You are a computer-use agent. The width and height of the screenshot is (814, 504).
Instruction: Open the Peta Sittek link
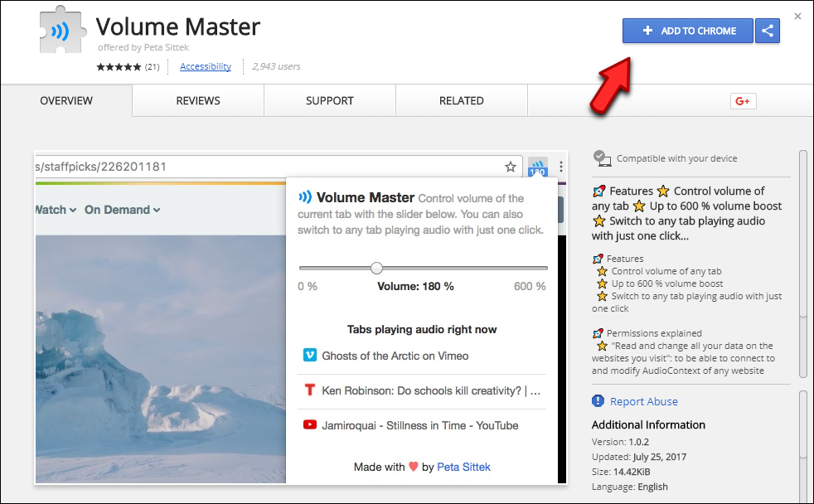[463, 467]
